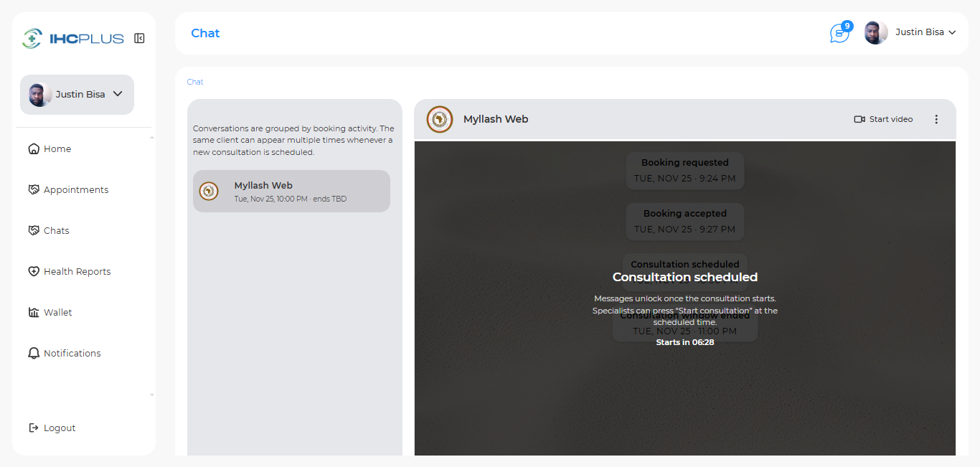
Task: Open the Chats sidebar item
Action: coord(56,231)
